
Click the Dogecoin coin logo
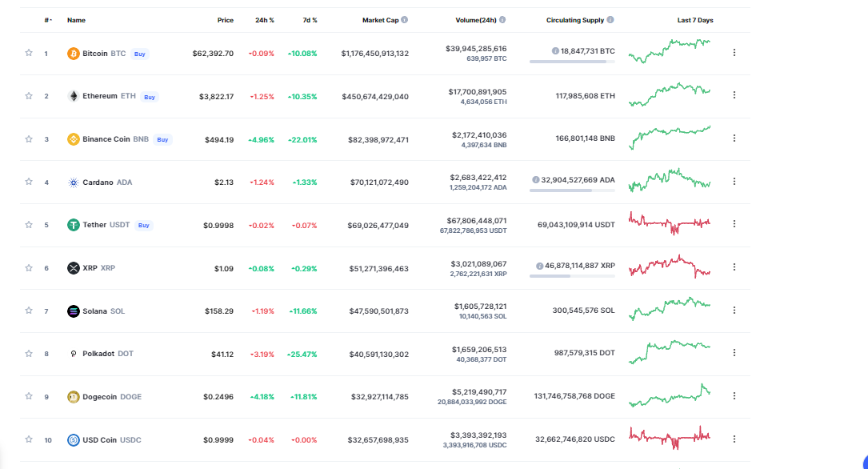click(x=73, y=397)
